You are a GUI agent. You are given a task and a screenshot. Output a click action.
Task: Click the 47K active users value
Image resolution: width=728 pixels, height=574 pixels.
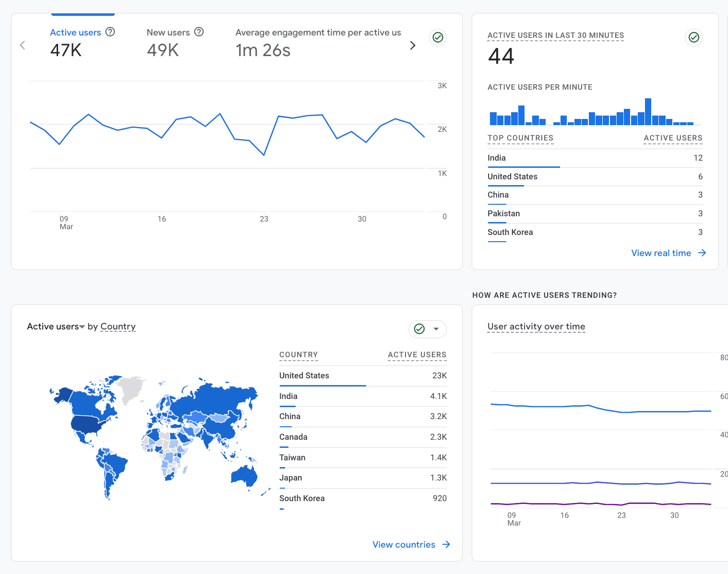pyautogui.click(x=66, y=50)
